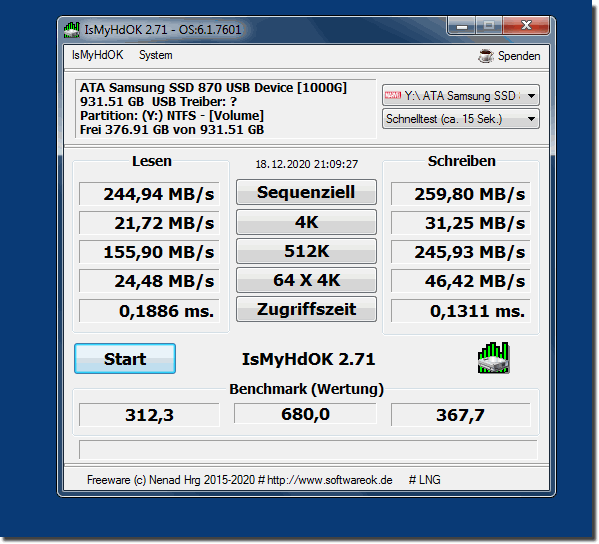Click the 312,3 read score field
This screenshot has height=544, width=599.
click(x=149, y=414)
